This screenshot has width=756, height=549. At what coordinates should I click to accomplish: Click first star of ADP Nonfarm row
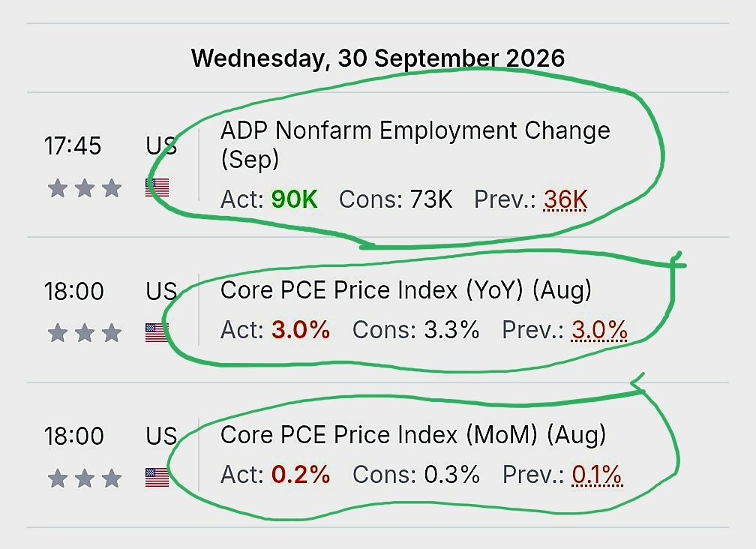click(58, 188)
